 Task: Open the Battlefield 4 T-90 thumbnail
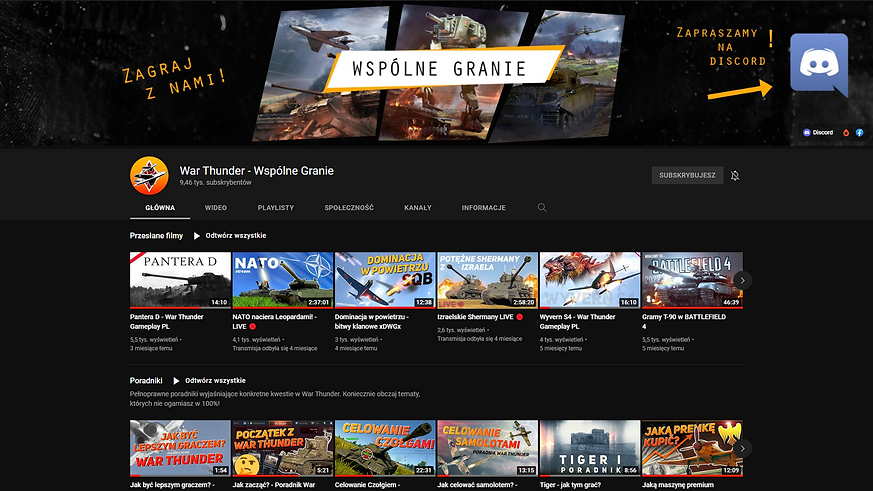pos(692,280)
